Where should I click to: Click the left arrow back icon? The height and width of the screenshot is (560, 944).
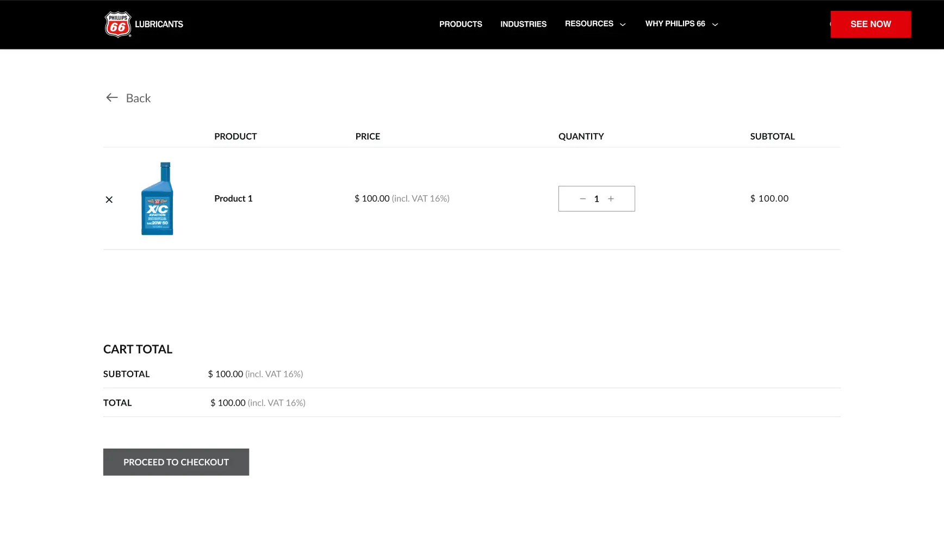coord(112,98)
